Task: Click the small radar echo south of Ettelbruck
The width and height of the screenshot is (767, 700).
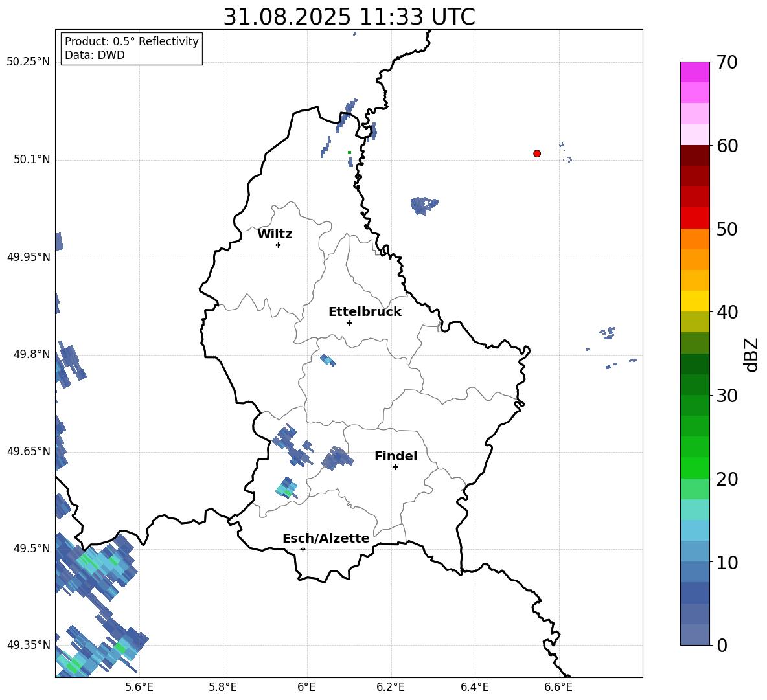Action: tap(328, 360)
